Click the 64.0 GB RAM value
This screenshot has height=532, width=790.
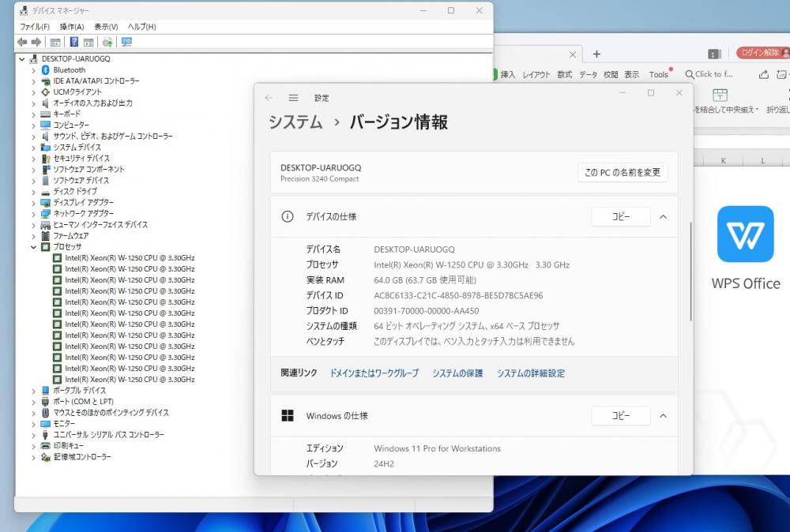pyautogui.click(x=425, y=280)
